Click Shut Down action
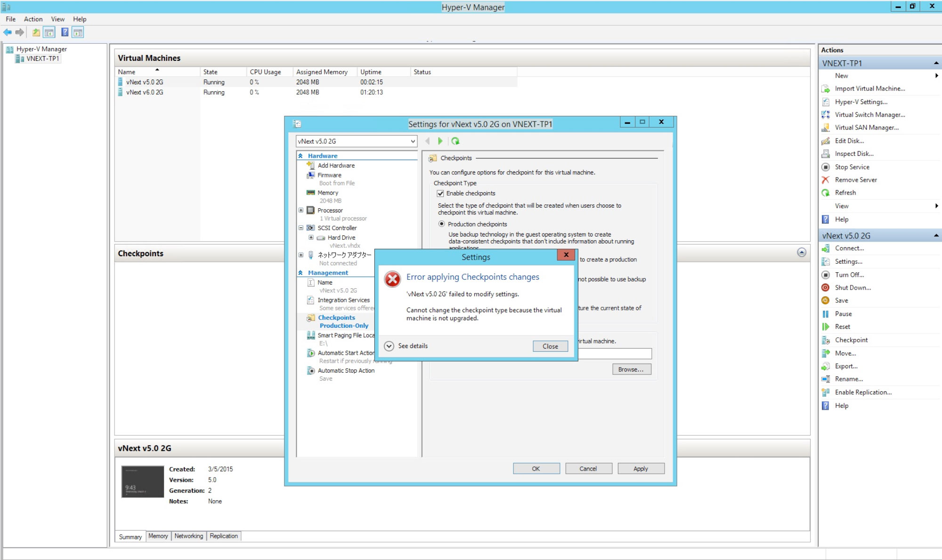The width and height of the screenshot is (942, 560). tap(853, 287)
